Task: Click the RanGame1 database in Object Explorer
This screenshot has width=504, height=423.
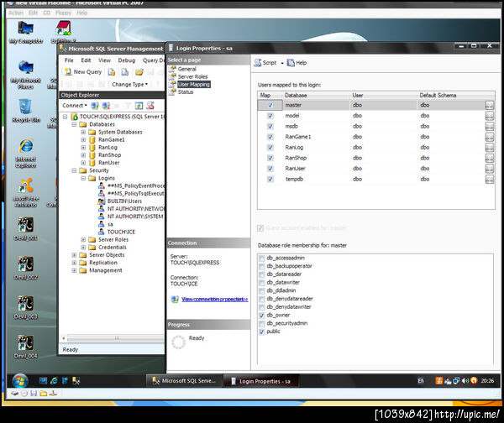Action: click(x=111, y=139)
